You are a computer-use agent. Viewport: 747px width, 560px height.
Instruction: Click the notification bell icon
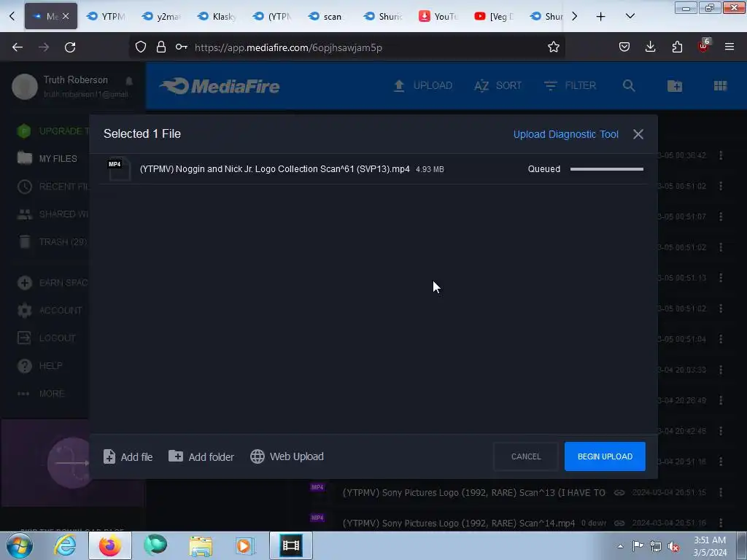pyautogui.click(x=129, y=80)
